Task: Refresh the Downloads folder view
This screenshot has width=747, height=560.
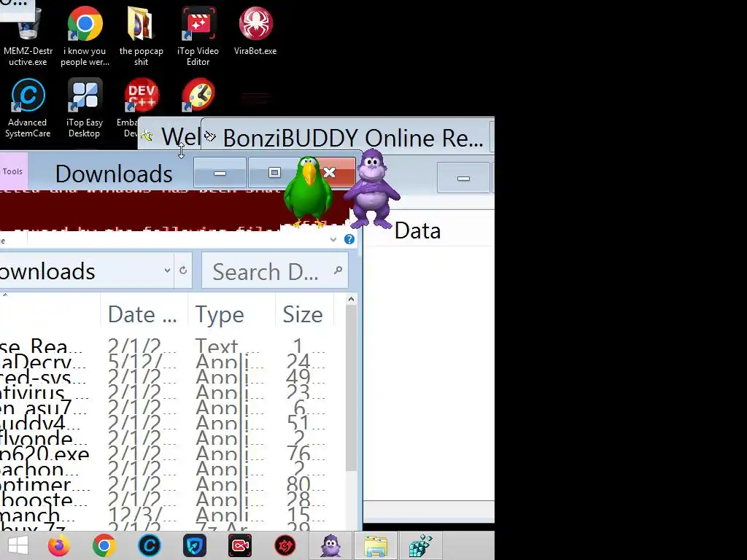Action: (x=183, y=271)
